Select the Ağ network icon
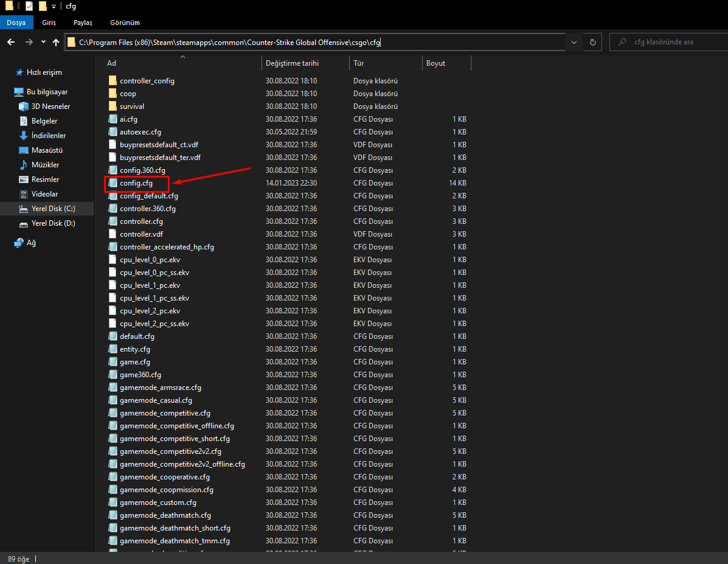This screenshot has height=564, width=728. coord(19,243)
